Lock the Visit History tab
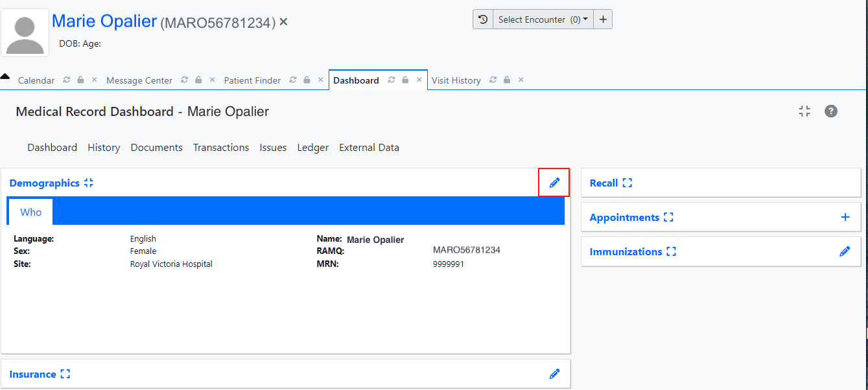Screen dimensions: 868x390 pyautogui.click(x=506, y=80)
